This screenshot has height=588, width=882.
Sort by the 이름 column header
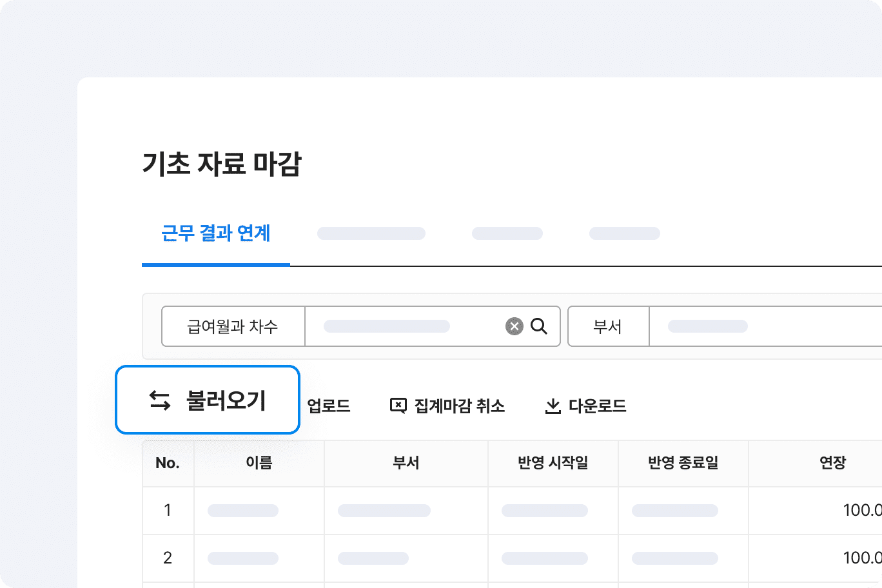tap(259, 463)
